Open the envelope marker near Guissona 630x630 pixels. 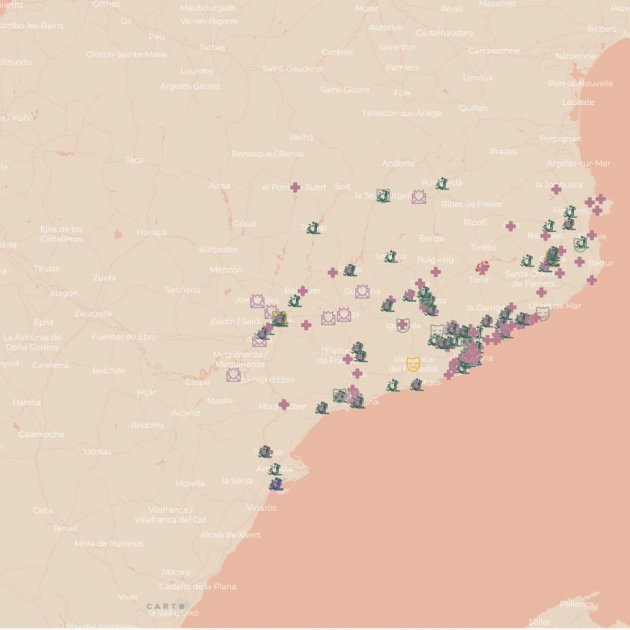(362, 291)
